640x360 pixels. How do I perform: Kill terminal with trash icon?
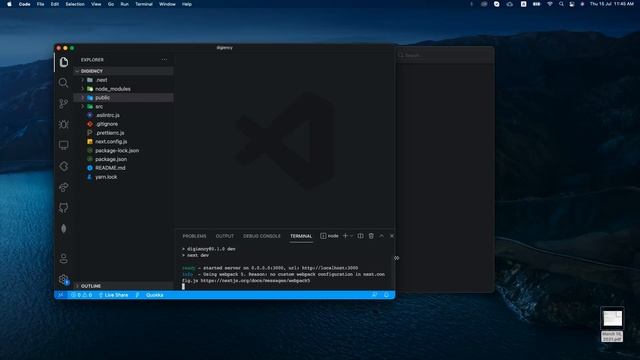pyautogui.click(x=371, y=236)
